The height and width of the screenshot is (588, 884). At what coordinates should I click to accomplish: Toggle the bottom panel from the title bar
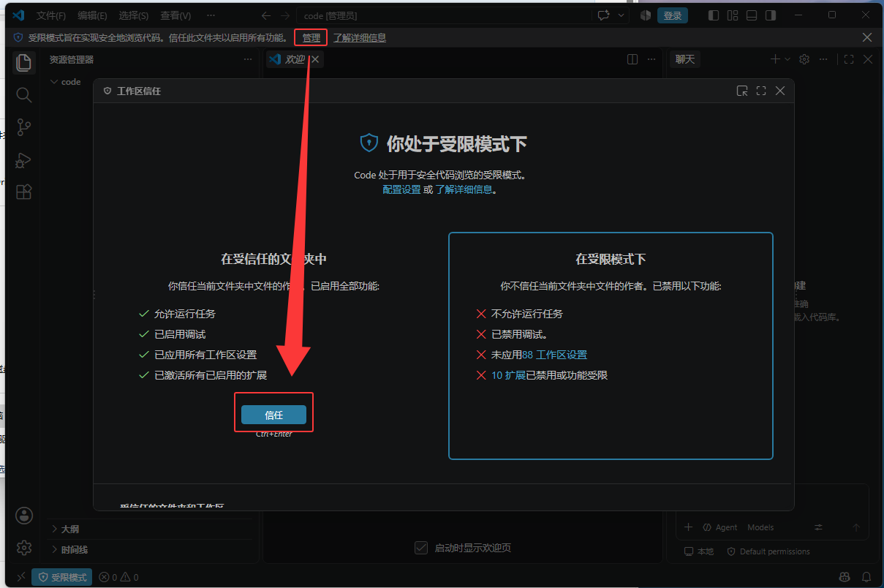tap(752, 15)
